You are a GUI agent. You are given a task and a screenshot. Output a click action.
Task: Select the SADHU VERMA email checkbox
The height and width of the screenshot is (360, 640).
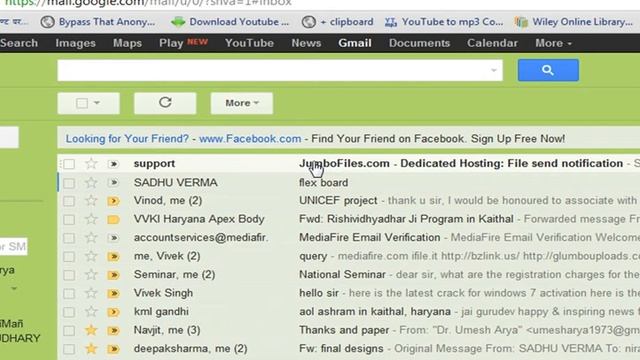[x=69, y=183]
